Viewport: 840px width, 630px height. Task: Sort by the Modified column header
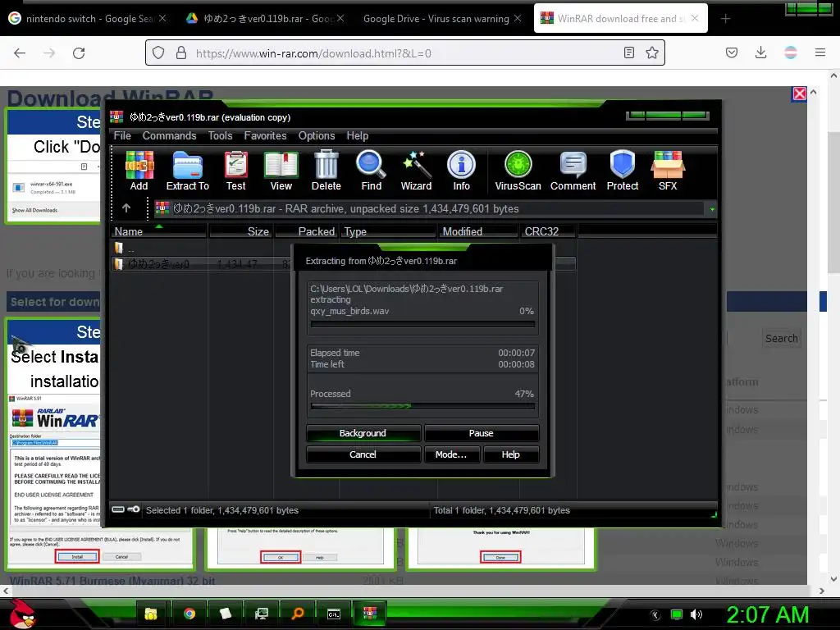pyautogui.click(x=479, y=231)
